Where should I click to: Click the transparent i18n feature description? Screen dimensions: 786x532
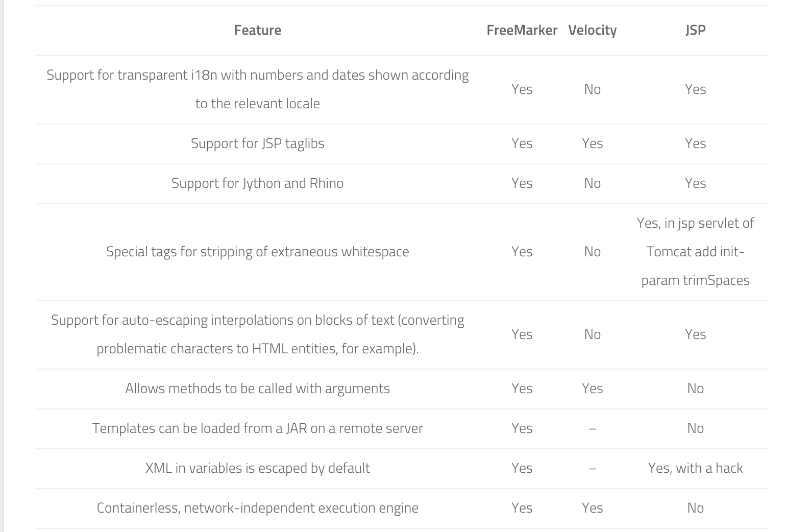point(257,89)
